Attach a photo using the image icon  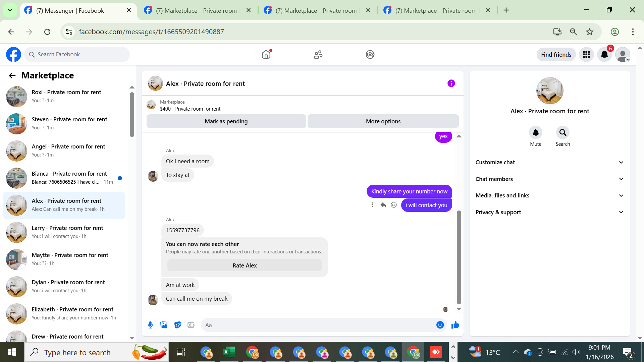164,325
